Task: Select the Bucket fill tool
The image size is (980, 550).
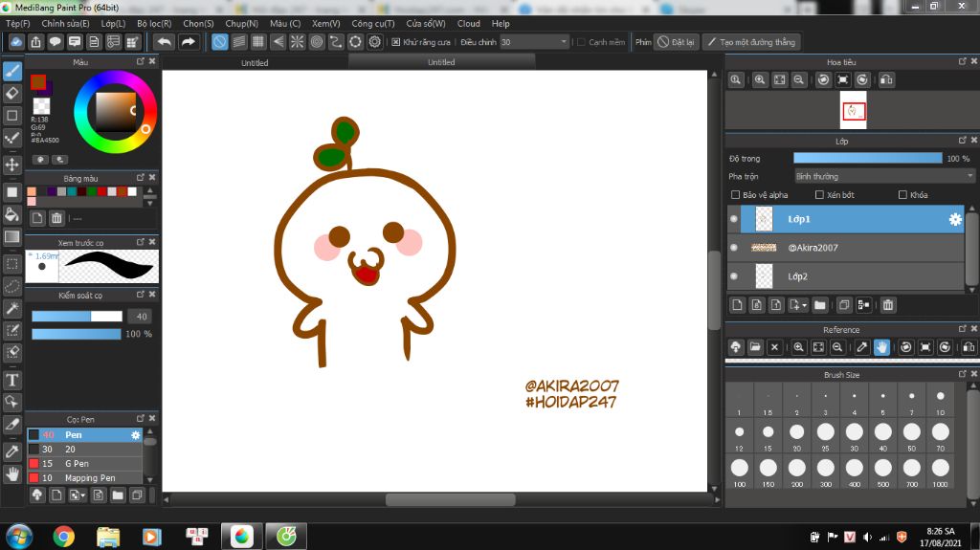Action: pyautogui.click(x=12, y=214)
